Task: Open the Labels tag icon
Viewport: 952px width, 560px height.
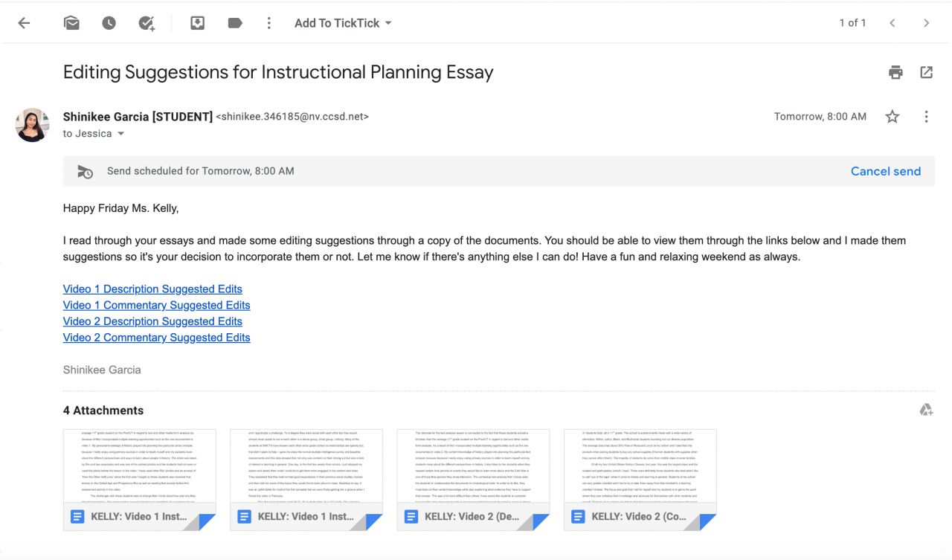Action: click(235, 23)
